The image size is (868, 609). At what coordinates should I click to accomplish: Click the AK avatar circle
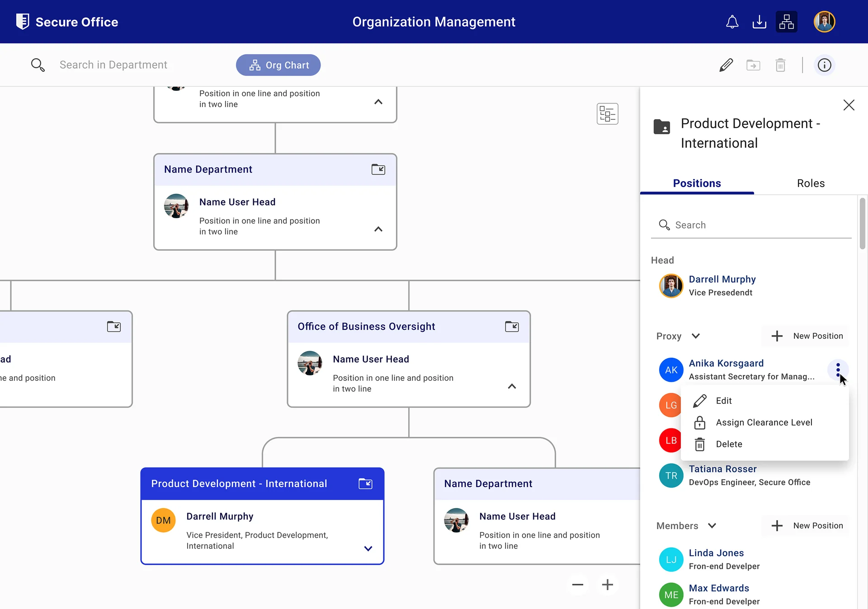coord(671,370)
